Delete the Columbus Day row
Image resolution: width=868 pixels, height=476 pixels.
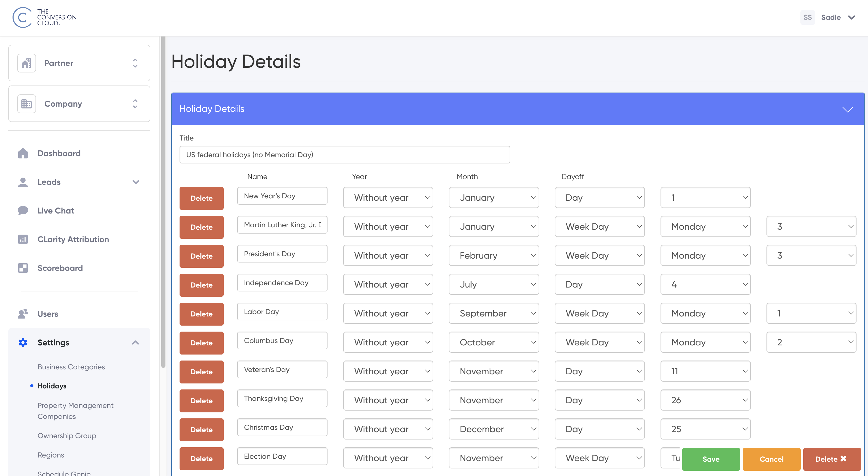(201, 343)
